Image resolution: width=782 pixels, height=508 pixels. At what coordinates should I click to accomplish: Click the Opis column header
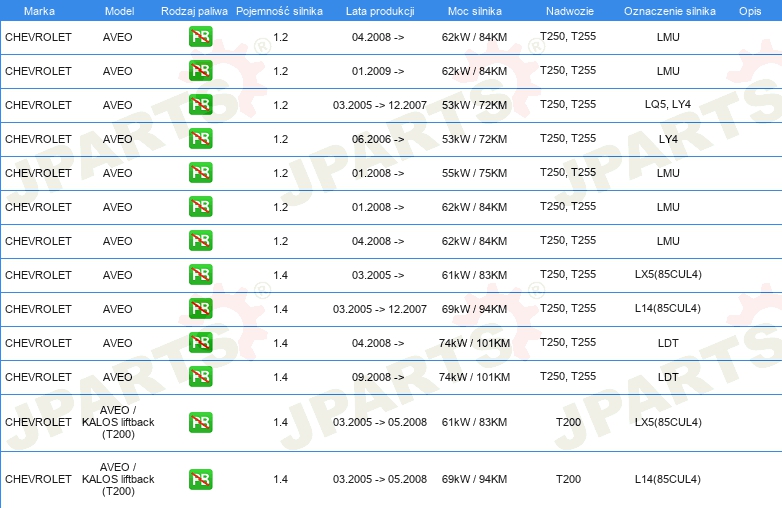750,11
